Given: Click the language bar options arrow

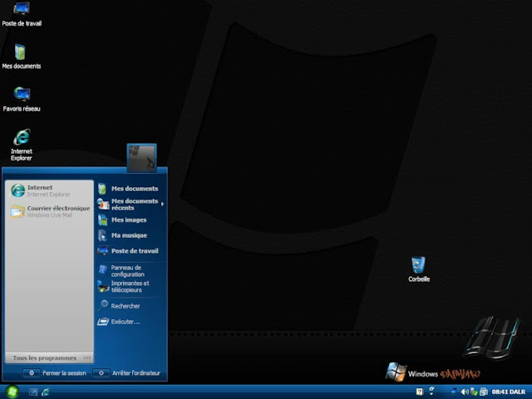Looking at the screenshot, I should click(431, 394).
